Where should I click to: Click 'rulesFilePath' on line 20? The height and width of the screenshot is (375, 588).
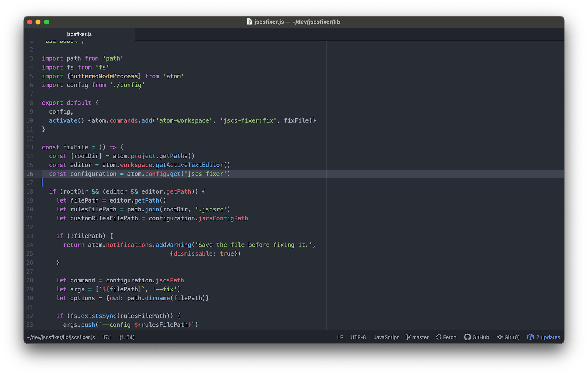[x=94, y=209]
